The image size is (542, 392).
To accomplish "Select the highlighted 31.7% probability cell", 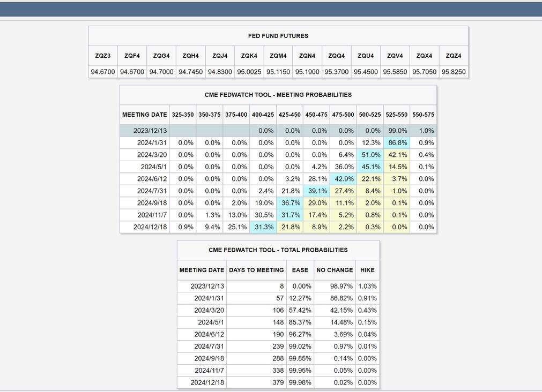I will point(291,215).
